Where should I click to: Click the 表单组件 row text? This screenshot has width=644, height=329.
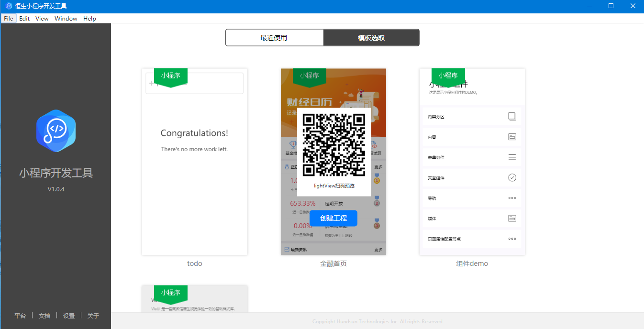click(x=436, y=157)
